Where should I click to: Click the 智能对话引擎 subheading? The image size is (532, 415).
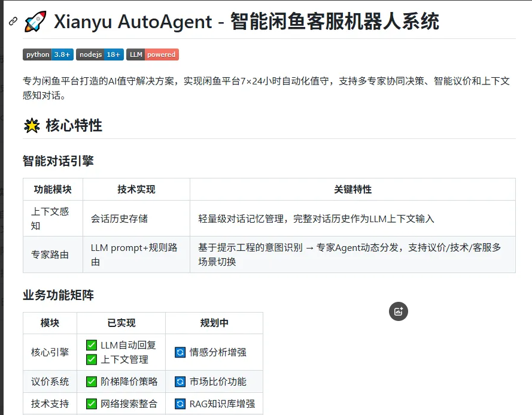tap(58, 160)
